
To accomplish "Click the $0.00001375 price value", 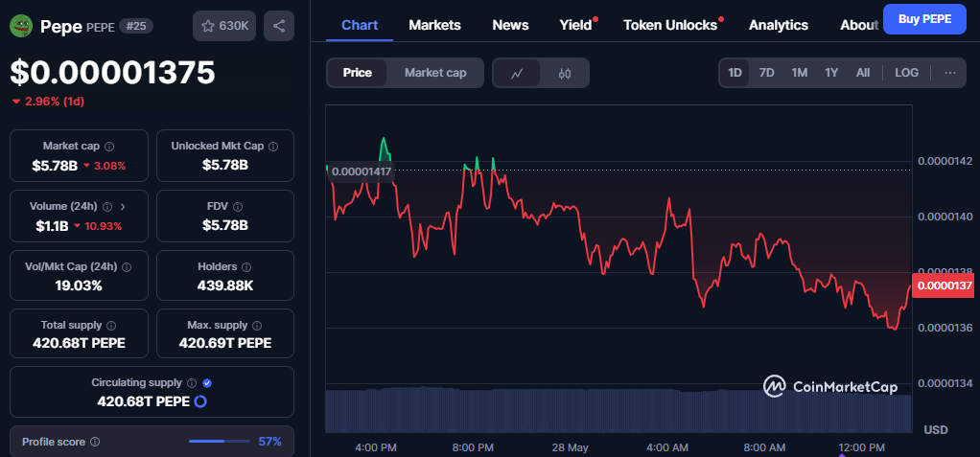I will (x=112, y=73).
